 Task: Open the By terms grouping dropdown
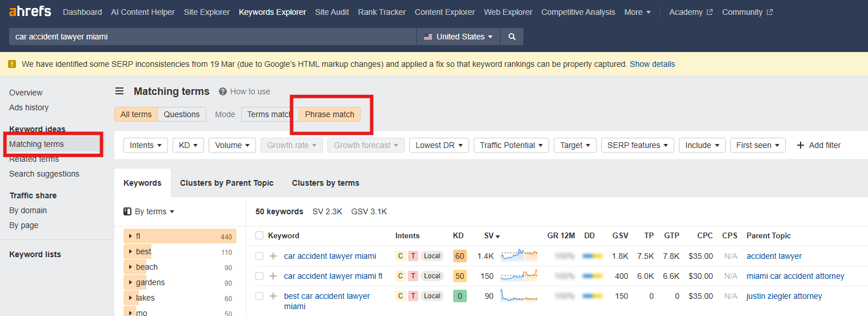(149, 211)
